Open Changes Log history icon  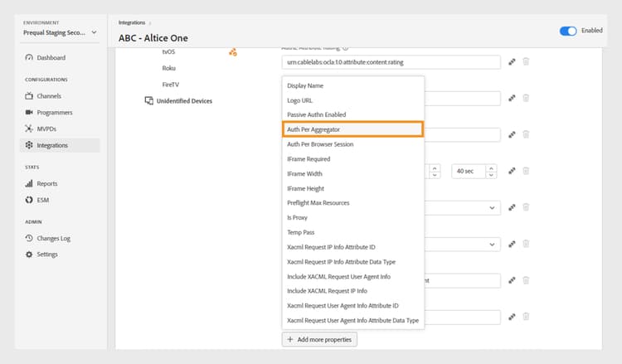point(29,238)
